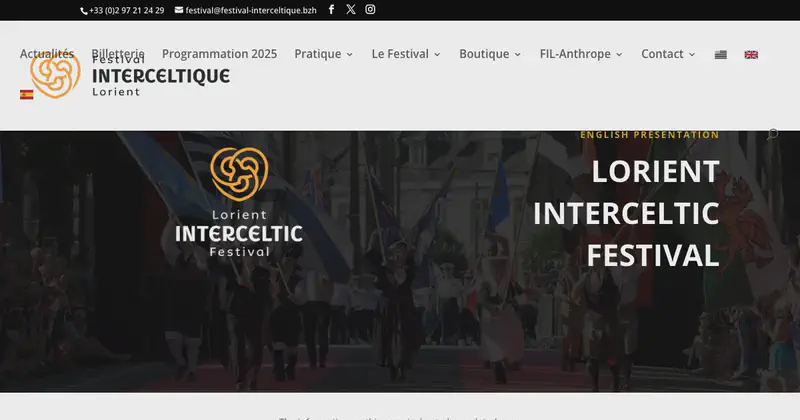Click the phone icon beside the number
The height and width of the screenshot is (420, 800).
coord(84,11)
